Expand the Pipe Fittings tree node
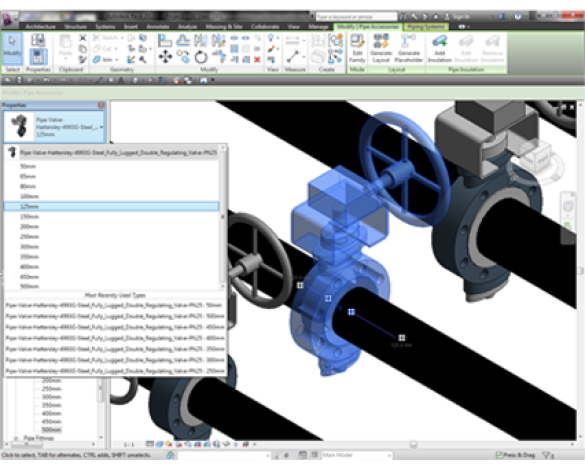Screen dimensions: 585x471 [16, 438]
